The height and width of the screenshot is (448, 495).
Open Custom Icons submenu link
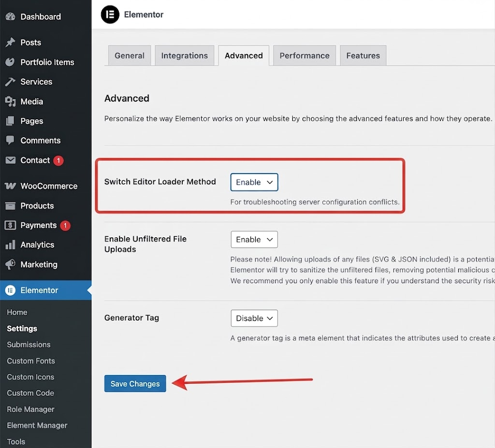click(x=30, y=377)
